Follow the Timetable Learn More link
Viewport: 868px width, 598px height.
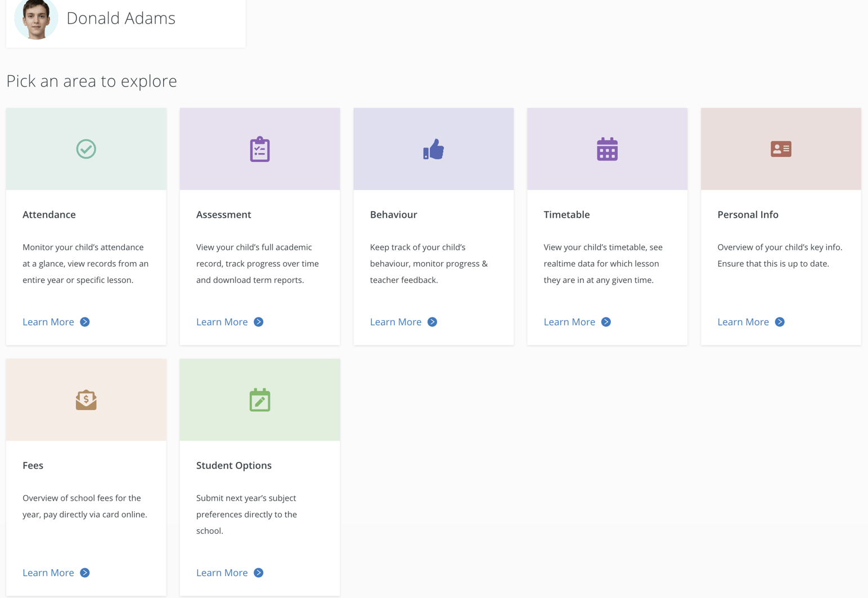tap(569, 322)
